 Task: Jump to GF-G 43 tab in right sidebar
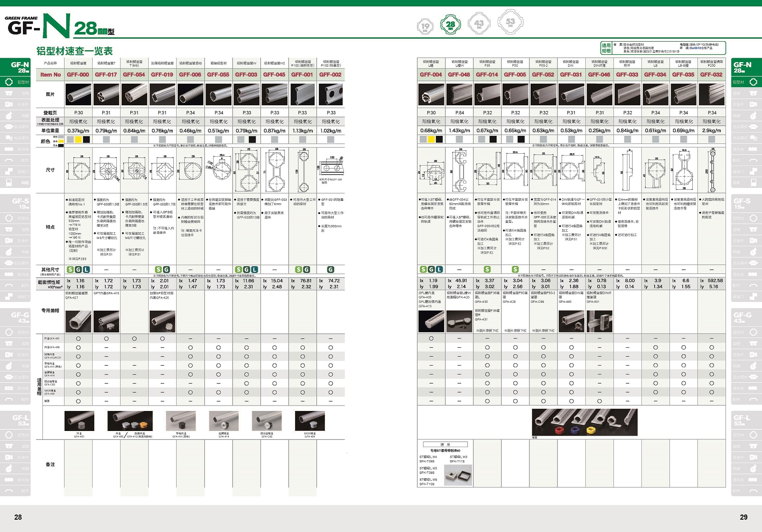pos(747,317)
